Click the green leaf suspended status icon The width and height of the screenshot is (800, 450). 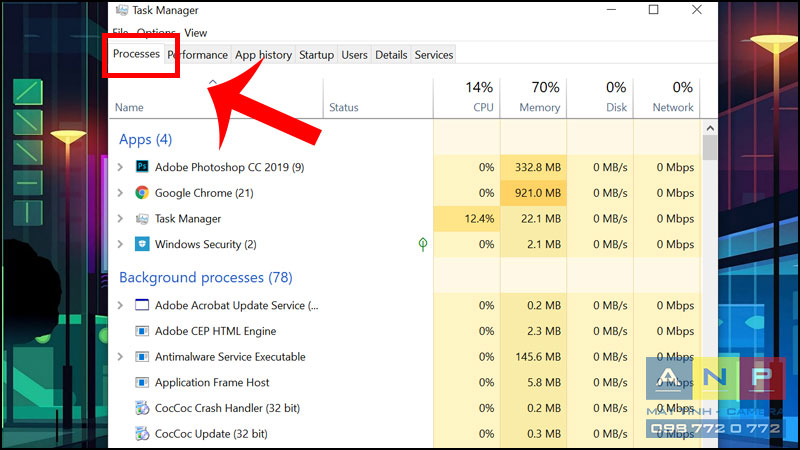[422, 244]
